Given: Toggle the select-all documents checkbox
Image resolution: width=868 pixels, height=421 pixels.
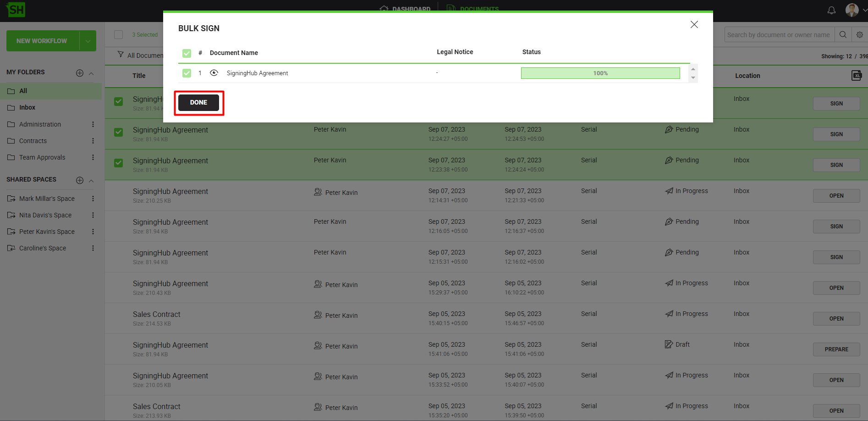Looking at the screenshot, I should pyautogui.click(x=119, y=35).
